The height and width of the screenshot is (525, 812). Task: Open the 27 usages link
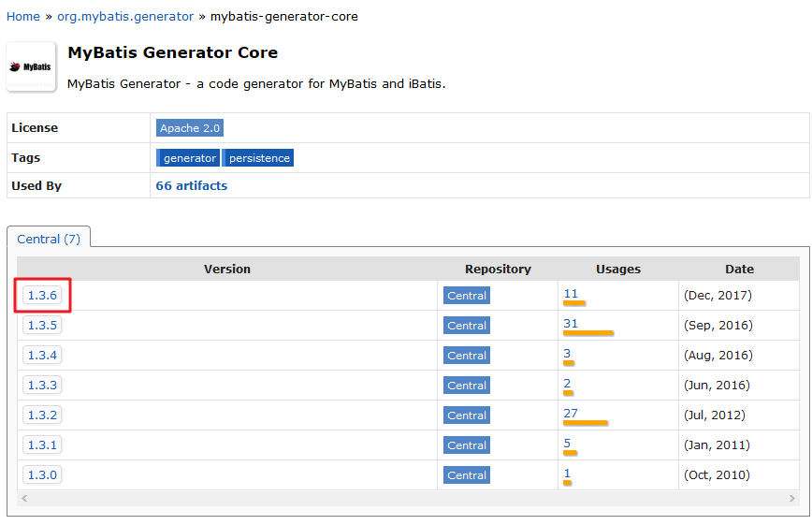click(571, 413)
